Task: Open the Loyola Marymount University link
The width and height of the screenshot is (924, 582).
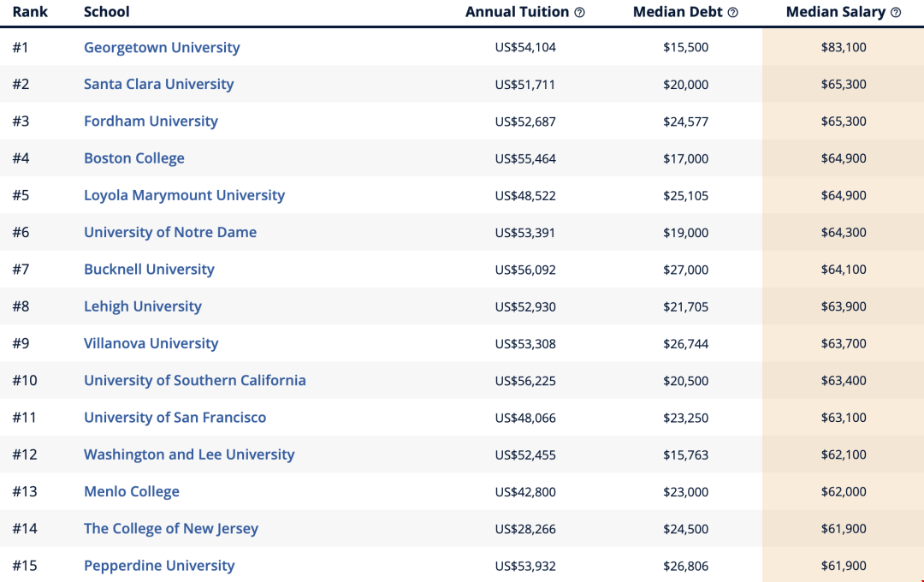Action: point(184,195)
